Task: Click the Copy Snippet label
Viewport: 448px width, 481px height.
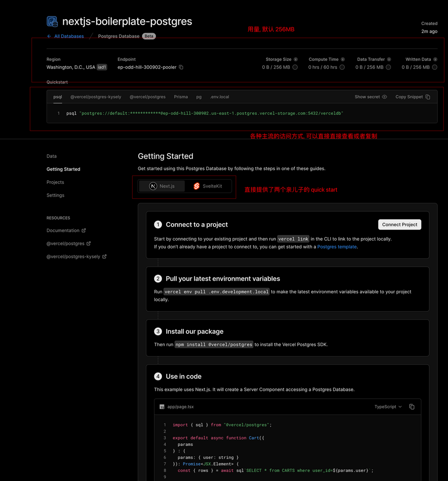Action: [409, 97]
